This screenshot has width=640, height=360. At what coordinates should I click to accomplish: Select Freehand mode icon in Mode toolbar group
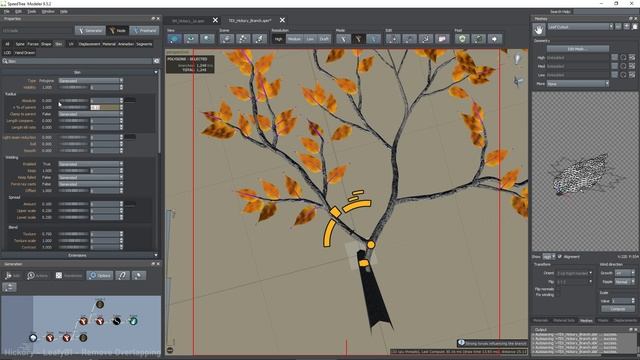tap(373, 39)
